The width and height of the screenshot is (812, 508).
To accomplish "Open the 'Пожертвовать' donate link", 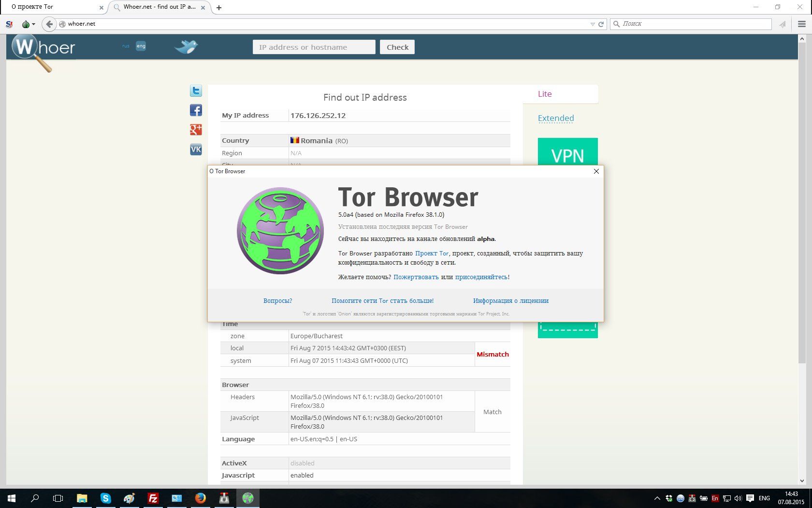I will pos(416,277).
